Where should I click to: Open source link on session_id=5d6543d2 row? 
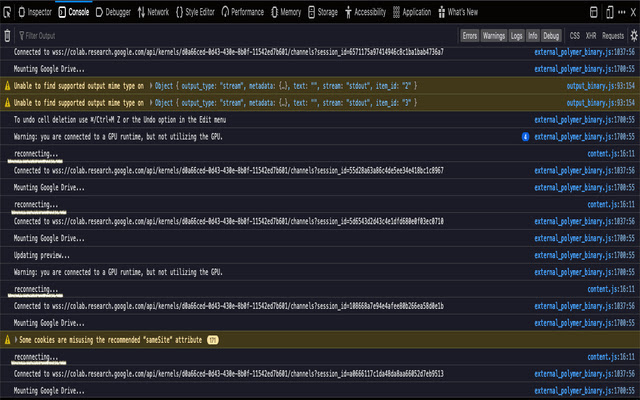pos(584,221)
